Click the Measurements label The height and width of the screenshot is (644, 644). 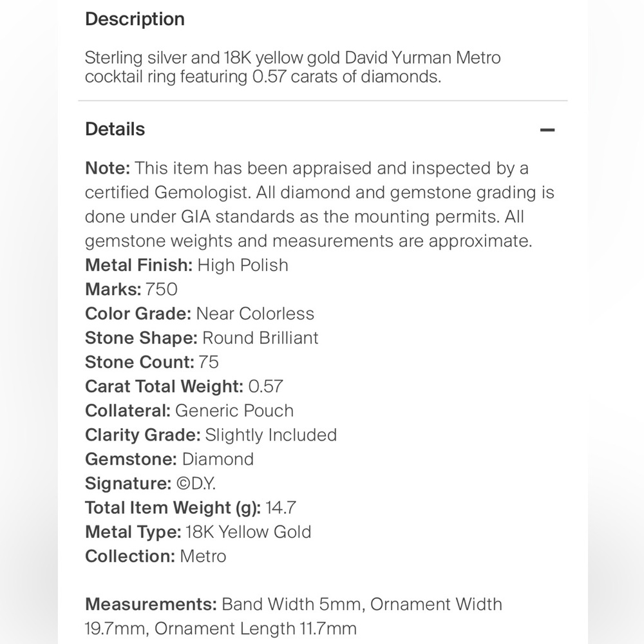coord(151,604)
